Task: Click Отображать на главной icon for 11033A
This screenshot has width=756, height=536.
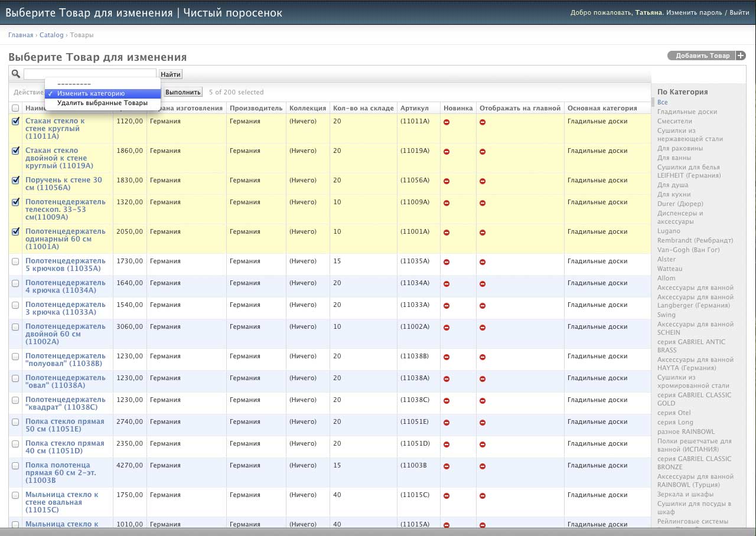Action: click(483, 306)
